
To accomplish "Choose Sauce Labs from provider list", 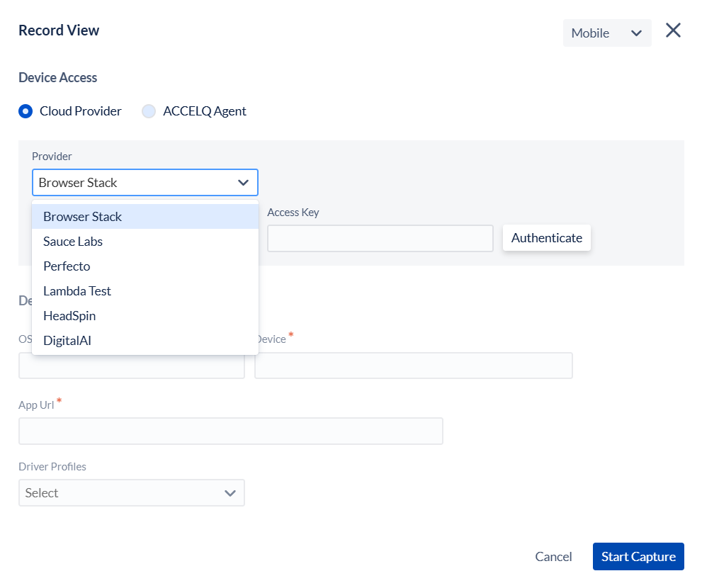I will click(145, 242).
